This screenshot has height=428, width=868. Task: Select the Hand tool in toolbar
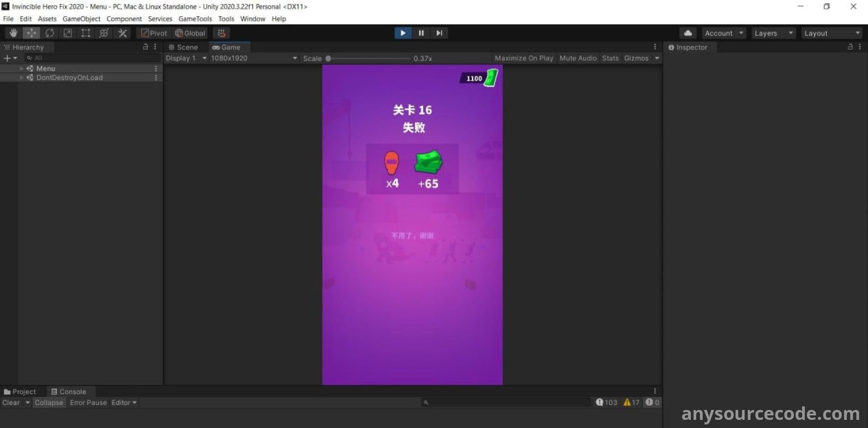14,33
